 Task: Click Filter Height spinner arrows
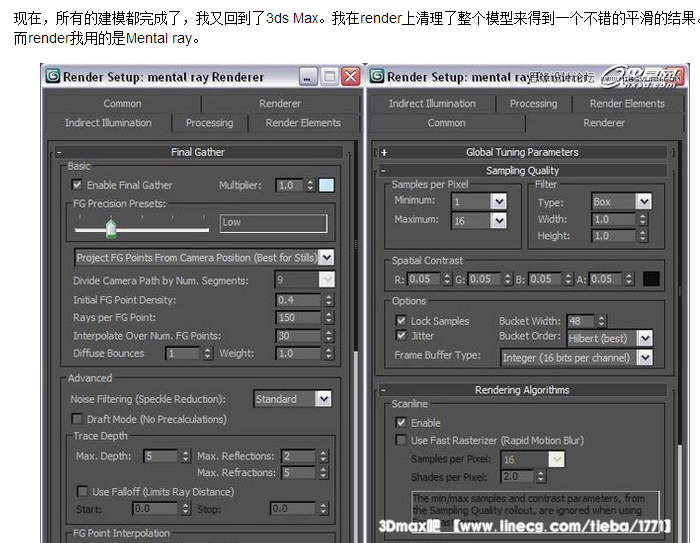tap(642, 235)
